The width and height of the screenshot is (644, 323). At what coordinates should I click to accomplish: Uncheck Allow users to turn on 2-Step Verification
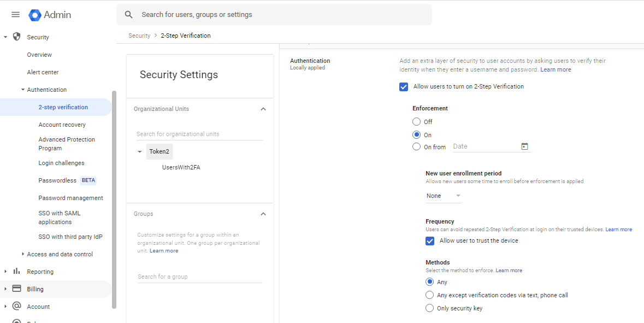404,87
